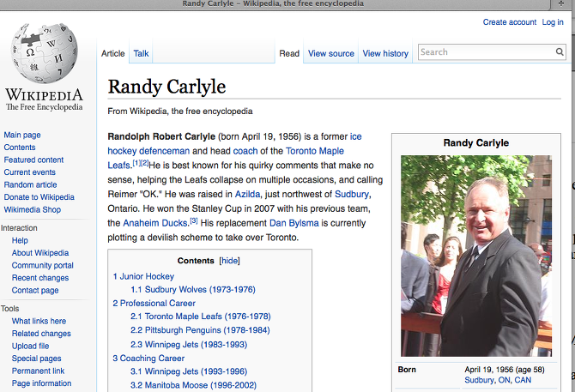Follow the defenceman link
Viewport: 575px width, 392px height.
click(164, 151)
